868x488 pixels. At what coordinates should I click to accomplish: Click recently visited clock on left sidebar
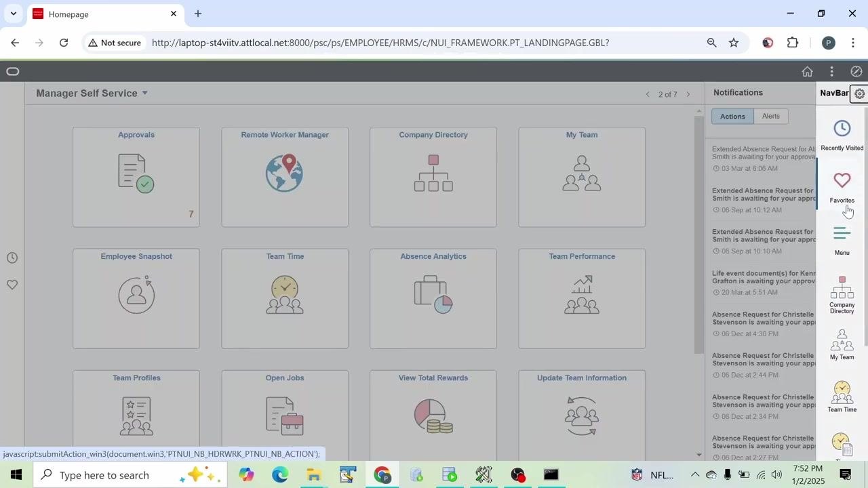pyautogui.click(x=12, y=258)
